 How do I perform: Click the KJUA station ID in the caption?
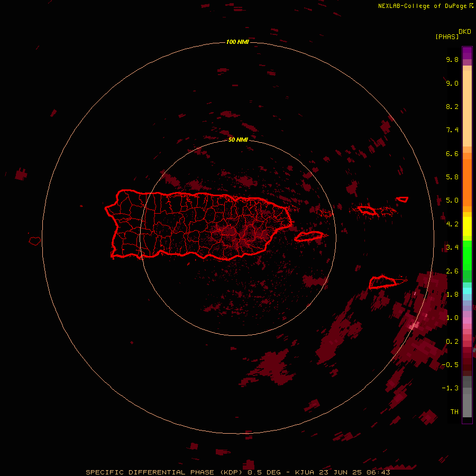coord(305,472)
